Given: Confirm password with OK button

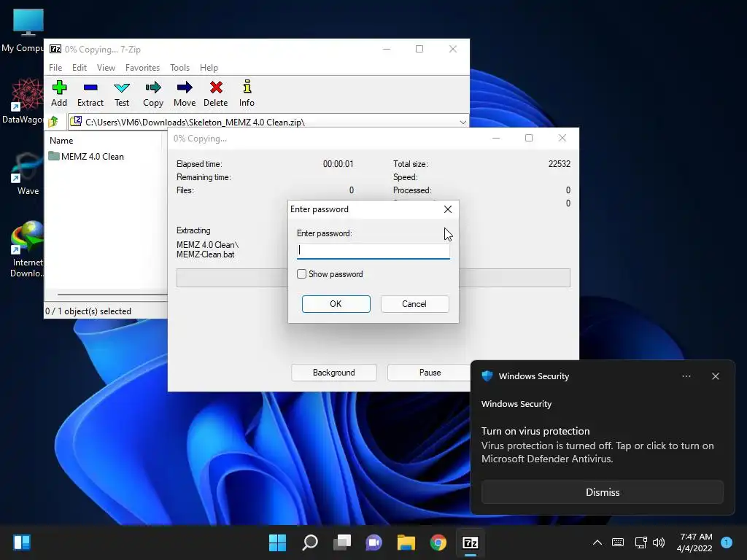Looking at the screenshot, I should [x=336, y=304].
